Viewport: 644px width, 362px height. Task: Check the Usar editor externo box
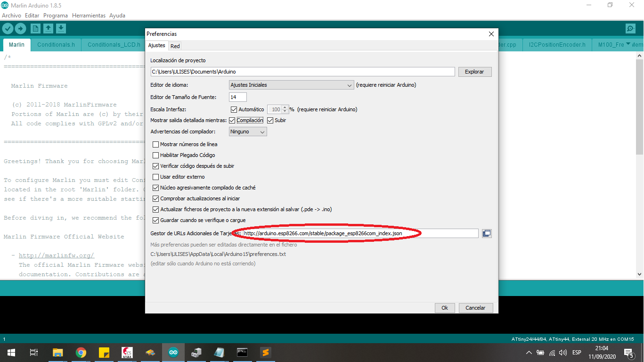156,177
